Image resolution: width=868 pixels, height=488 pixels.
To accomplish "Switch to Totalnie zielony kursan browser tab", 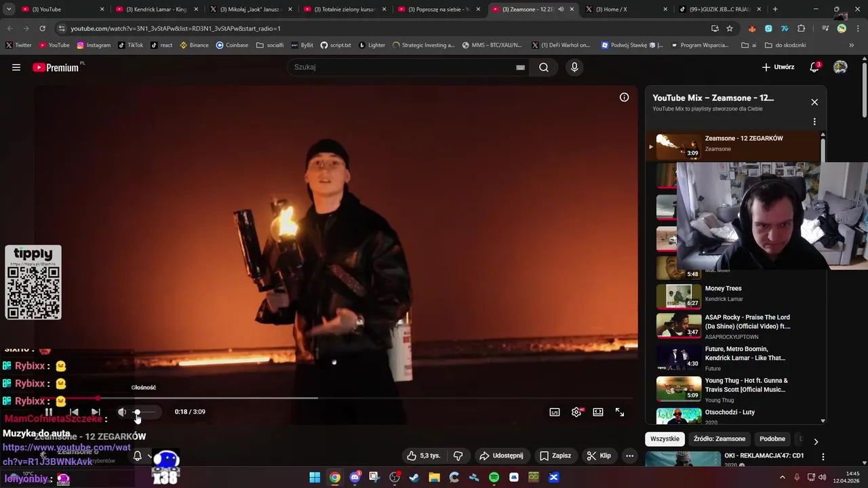I will [x=344, y=9].
